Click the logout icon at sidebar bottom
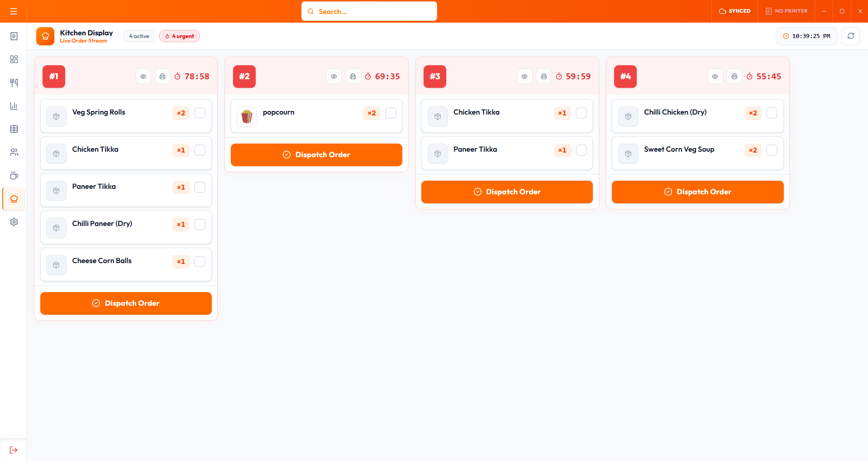 pos(14,450)
